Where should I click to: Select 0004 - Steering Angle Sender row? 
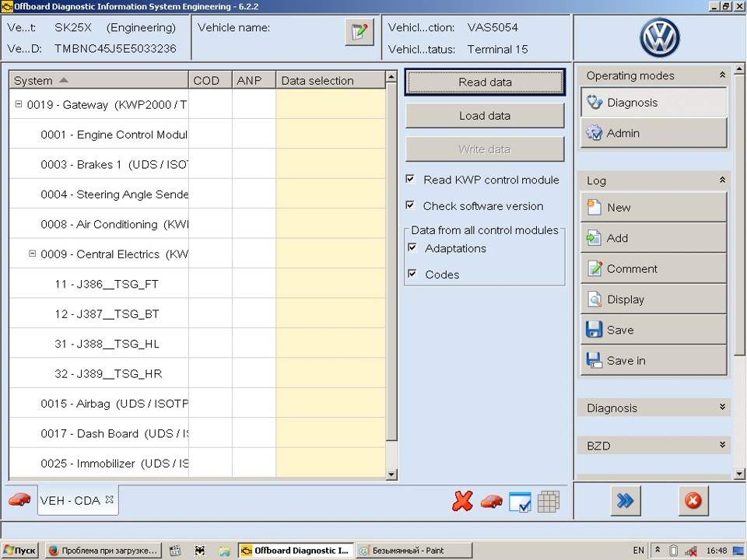pyautogui.click(x=197, y=194)
